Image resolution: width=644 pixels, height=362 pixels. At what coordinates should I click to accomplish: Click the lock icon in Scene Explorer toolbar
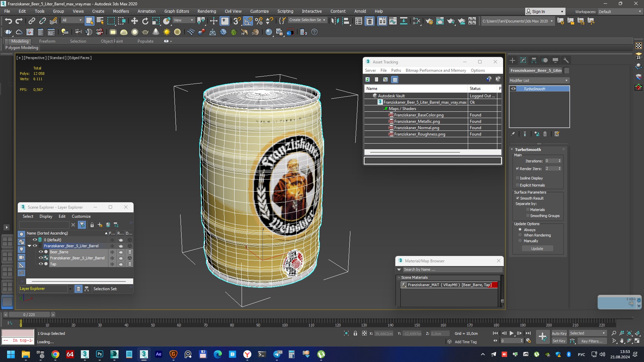(92, 225)
